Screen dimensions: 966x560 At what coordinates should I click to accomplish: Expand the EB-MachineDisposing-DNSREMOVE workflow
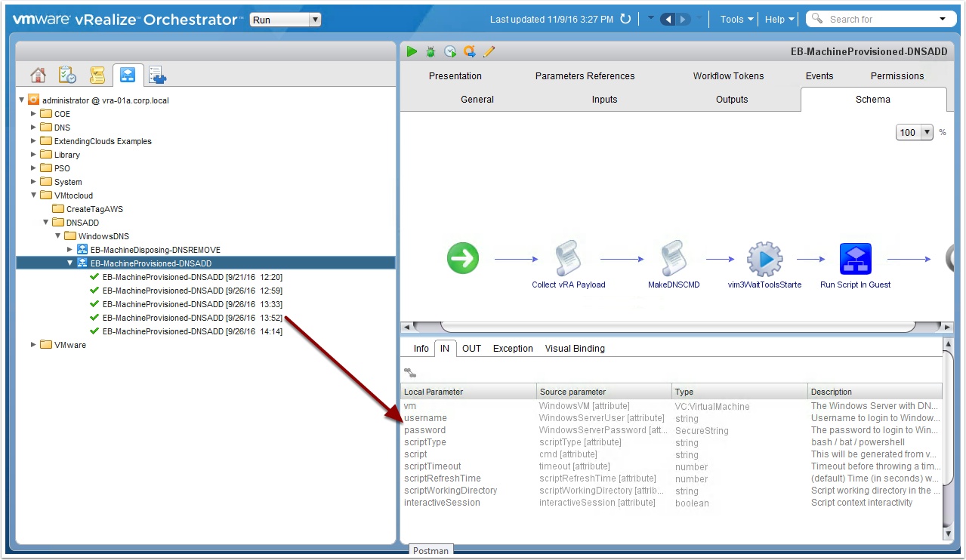pos(70,250)
